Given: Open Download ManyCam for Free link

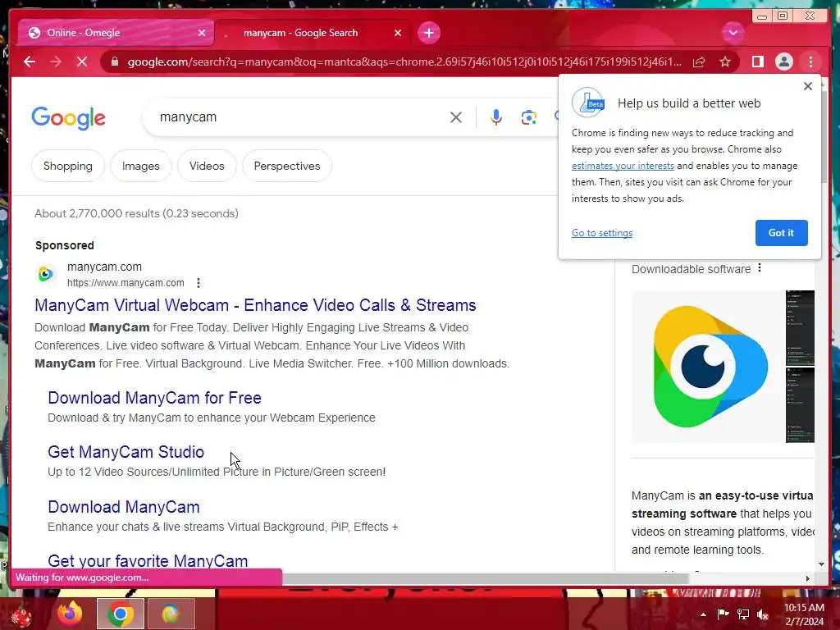Looking at the screenshot, I should pos(154,398).
